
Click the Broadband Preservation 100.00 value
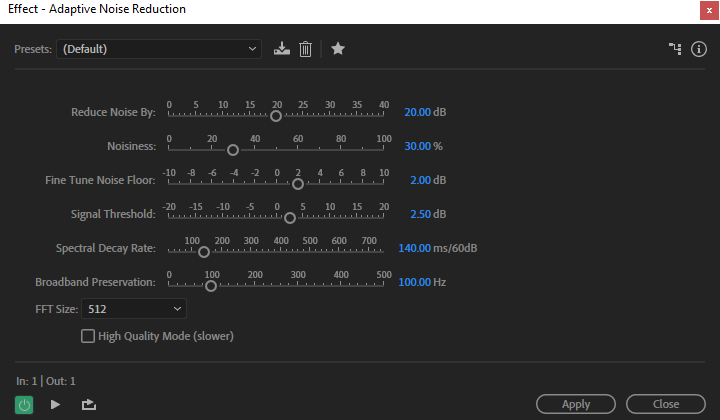415,282
